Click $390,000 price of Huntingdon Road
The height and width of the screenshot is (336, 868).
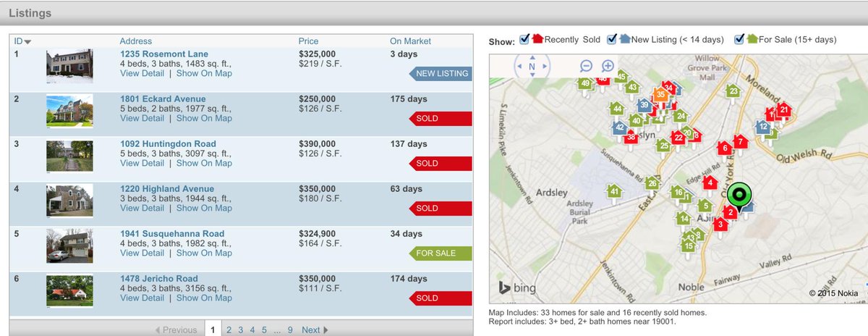click(317, 144)
